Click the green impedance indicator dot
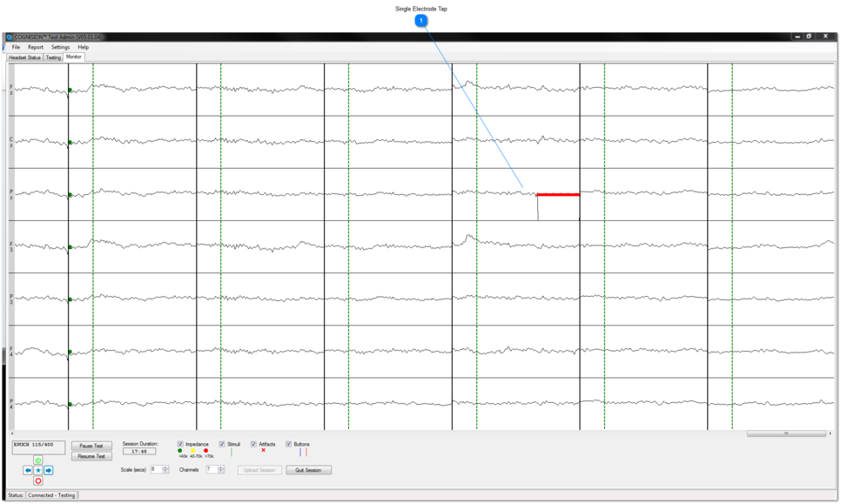This screenshot has height=504, width=841. [180, 451]
